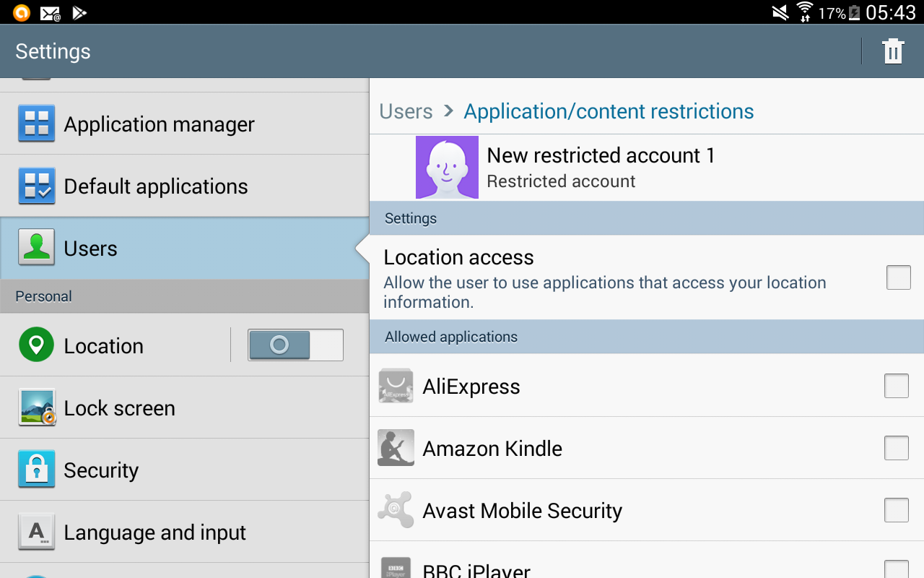Open Application manager settings

[x=185, y=124]
